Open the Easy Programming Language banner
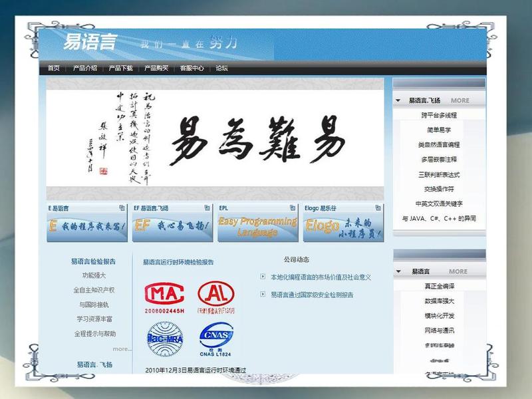 258,227
